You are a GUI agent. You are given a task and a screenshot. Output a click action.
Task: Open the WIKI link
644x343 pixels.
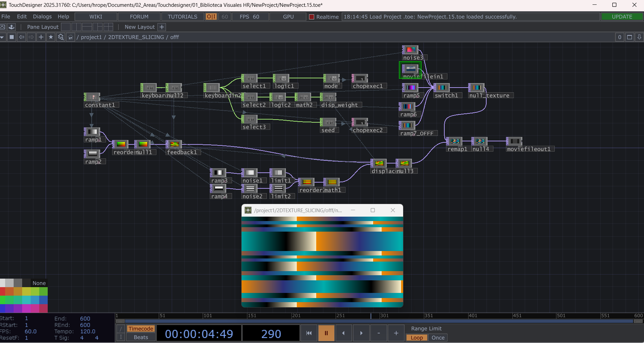[x=96, y=17]
